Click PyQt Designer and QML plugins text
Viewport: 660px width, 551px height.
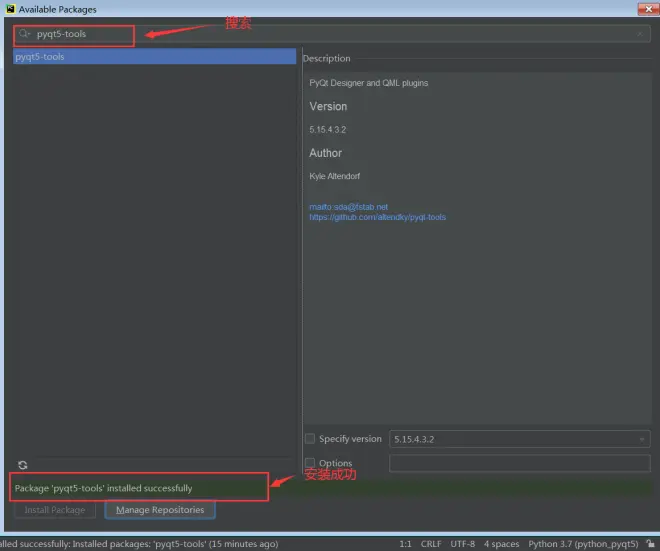pyautogui.click(x=369, y=83)
